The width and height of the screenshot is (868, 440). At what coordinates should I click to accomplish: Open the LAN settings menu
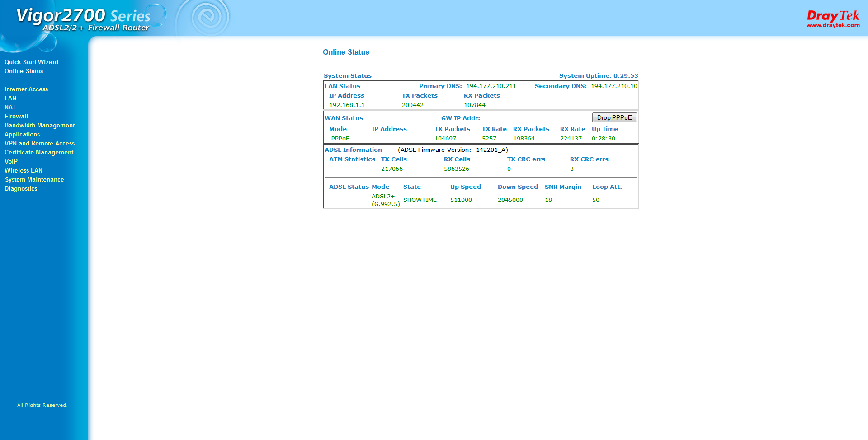10,98
